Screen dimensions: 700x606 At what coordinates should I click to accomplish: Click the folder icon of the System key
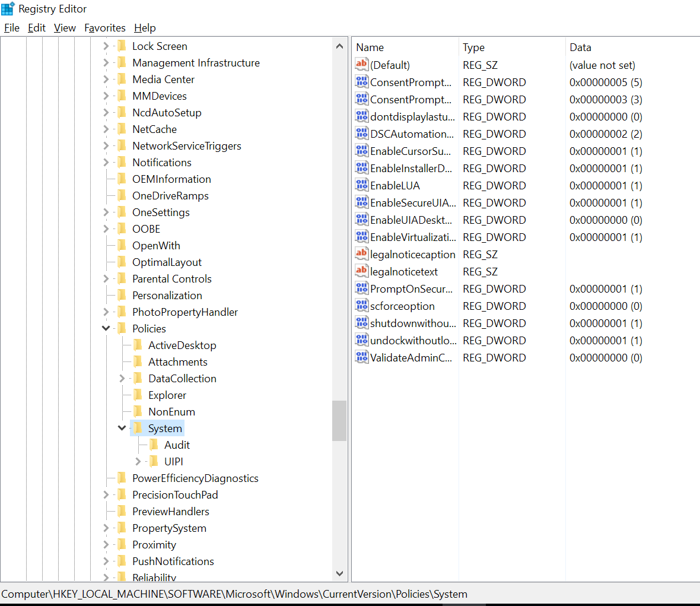pyautogui.click(x=138, y=428)
